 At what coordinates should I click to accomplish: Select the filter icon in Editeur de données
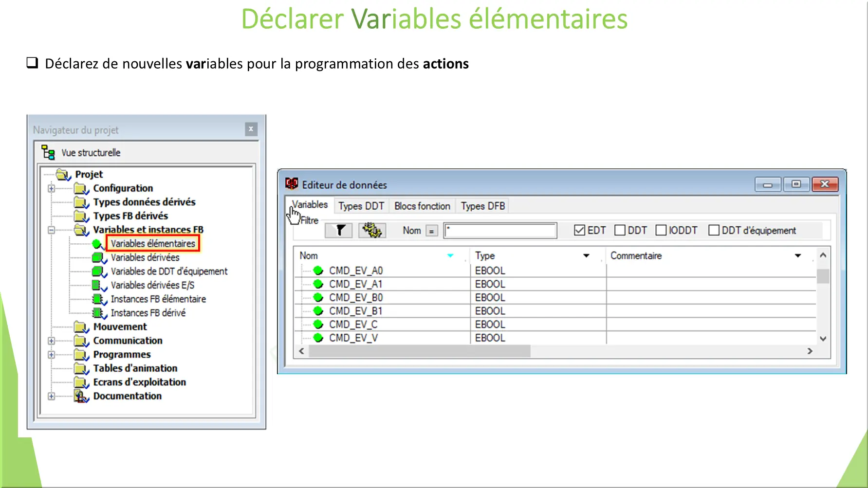(x=338, y=230)
